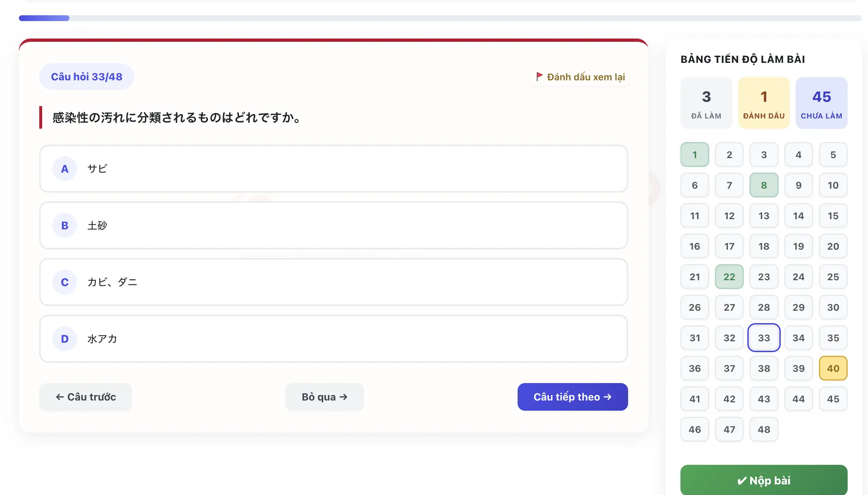Submit the exam with Nộp bài
The width and height of the screenshot is (868, 495).
[764, 480]
